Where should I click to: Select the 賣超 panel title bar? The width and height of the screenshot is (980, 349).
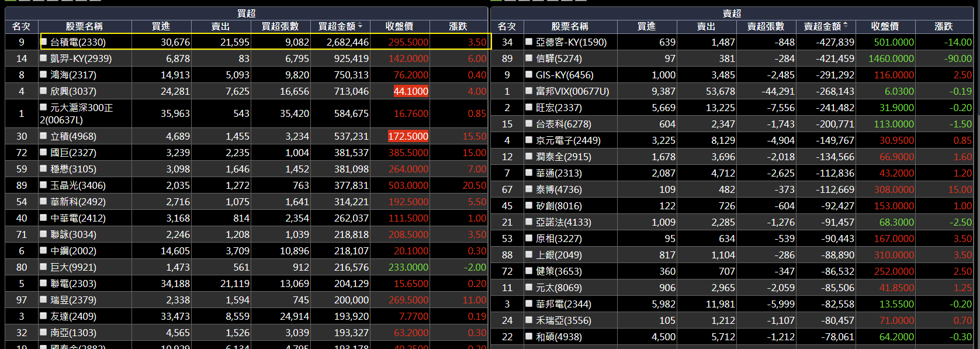pyautogui.click(x=732, y=13)
